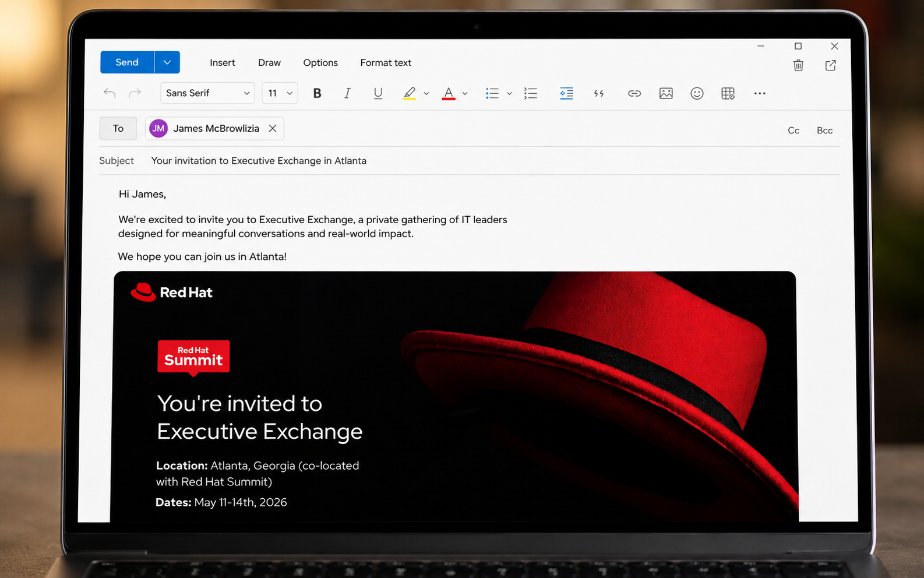Open the Send options dropdown arrow
This screenshot has width=924, height=578.
pyautogui.click(x=167, y=62)
